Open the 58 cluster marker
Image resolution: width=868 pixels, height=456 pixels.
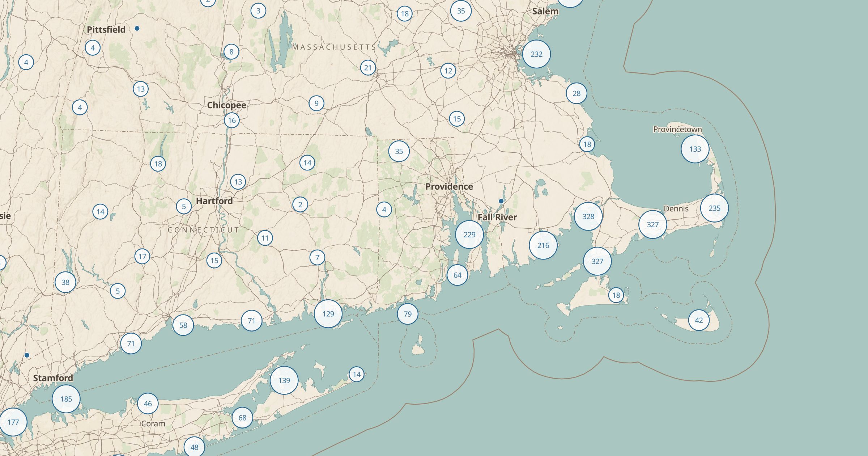pyautogui.click(x=183, y=325)
